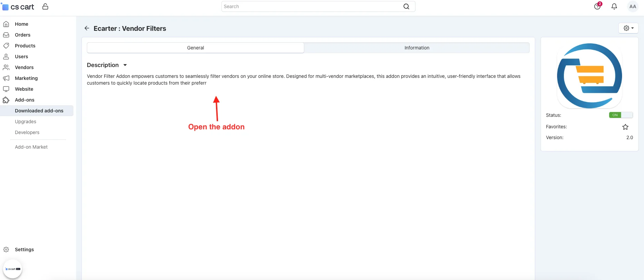
Task: Click the version value 2.0
Action: point(629,137)
